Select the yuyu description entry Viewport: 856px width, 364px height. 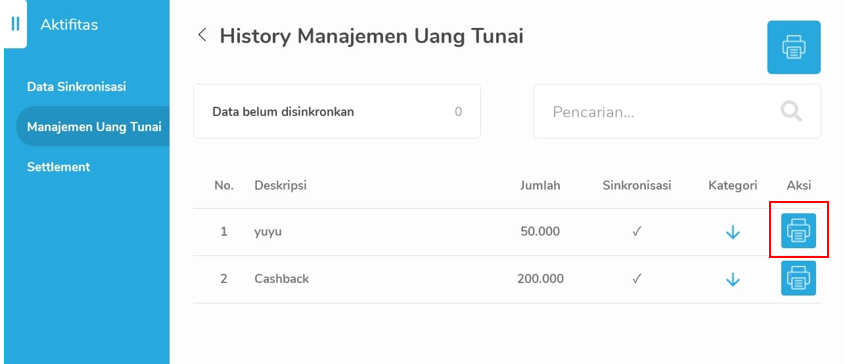pyautogui.click(x=268, y=232)
